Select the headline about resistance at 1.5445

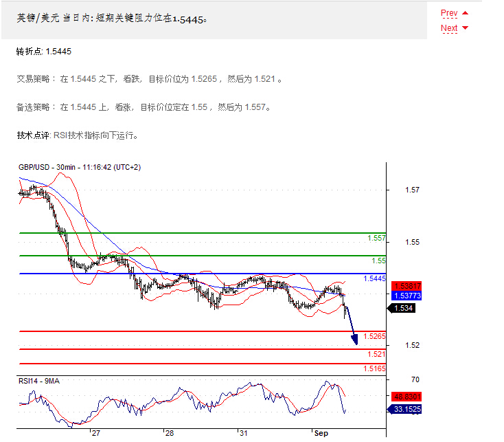pyautogui.click(x=111, y=19)
